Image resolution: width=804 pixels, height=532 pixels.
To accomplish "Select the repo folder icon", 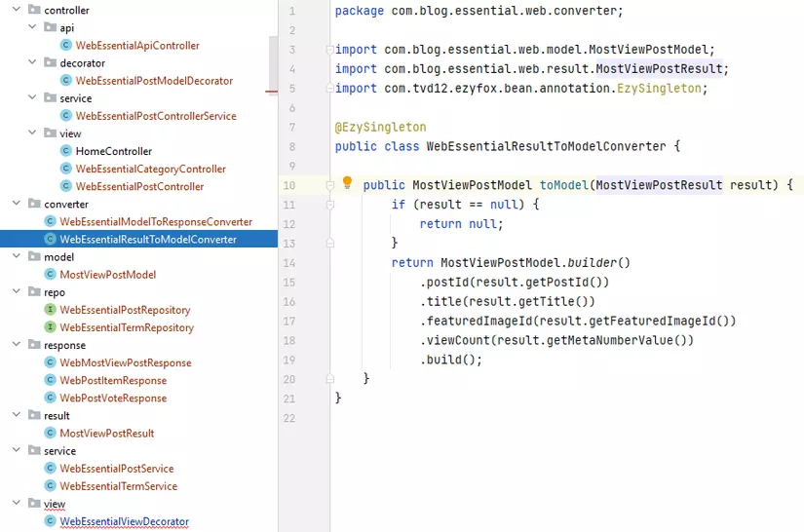I will click(x=34, y=291).
